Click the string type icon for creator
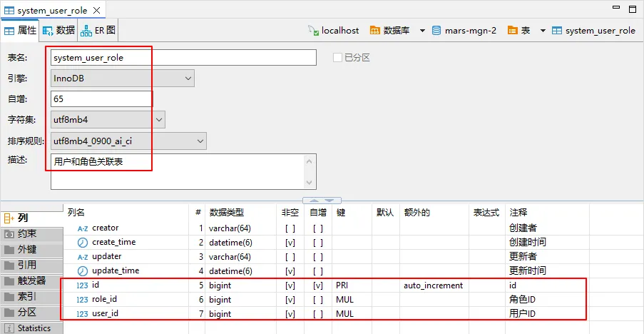Screen dimensions: 644x334 point(83,228)
